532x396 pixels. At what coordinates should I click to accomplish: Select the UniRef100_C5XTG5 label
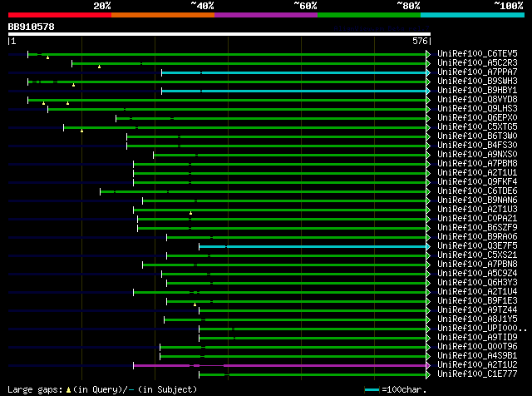[477, 127]
